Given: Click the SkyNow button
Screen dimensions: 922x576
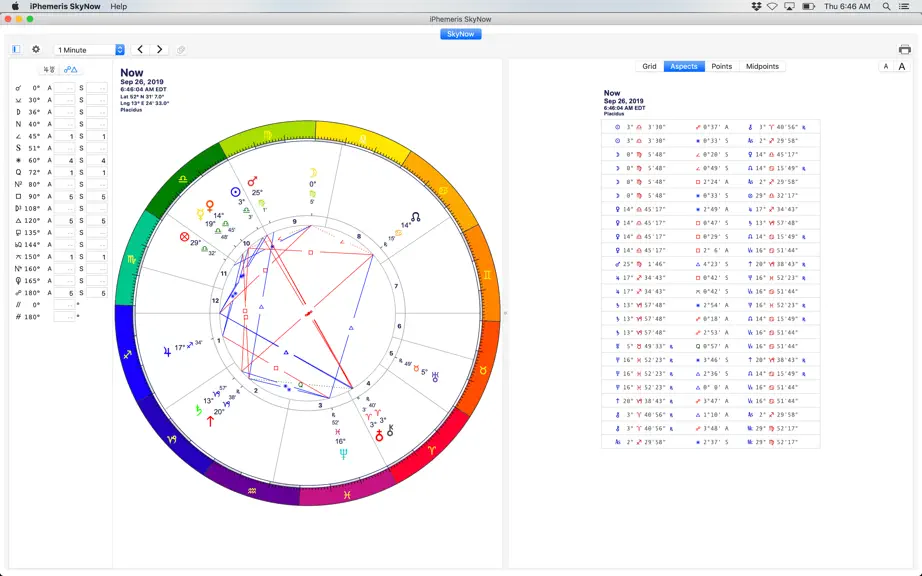Looking at the screenshot, I should 460,34.
